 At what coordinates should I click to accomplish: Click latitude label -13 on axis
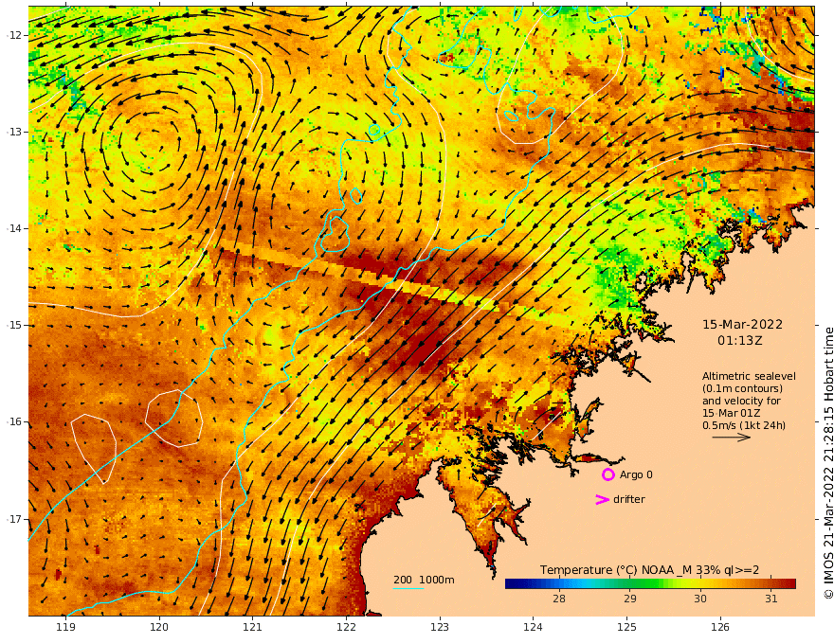pyautogui.click(x=14, y=132)
